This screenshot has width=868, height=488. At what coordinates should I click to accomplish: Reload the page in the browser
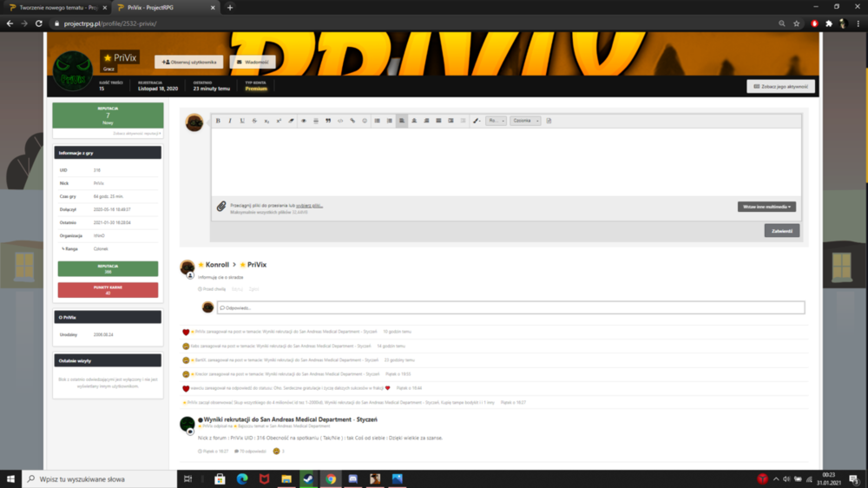coord(39,23)
